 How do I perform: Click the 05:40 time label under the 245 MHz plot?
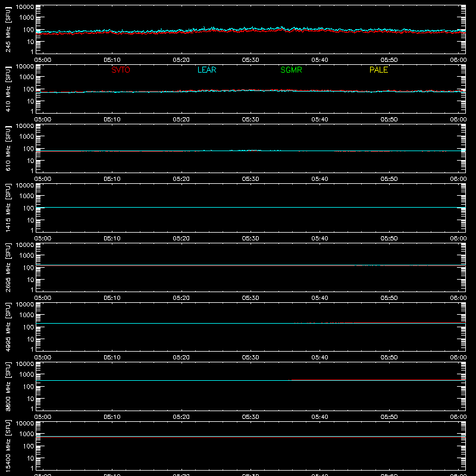tap(320, 60)
